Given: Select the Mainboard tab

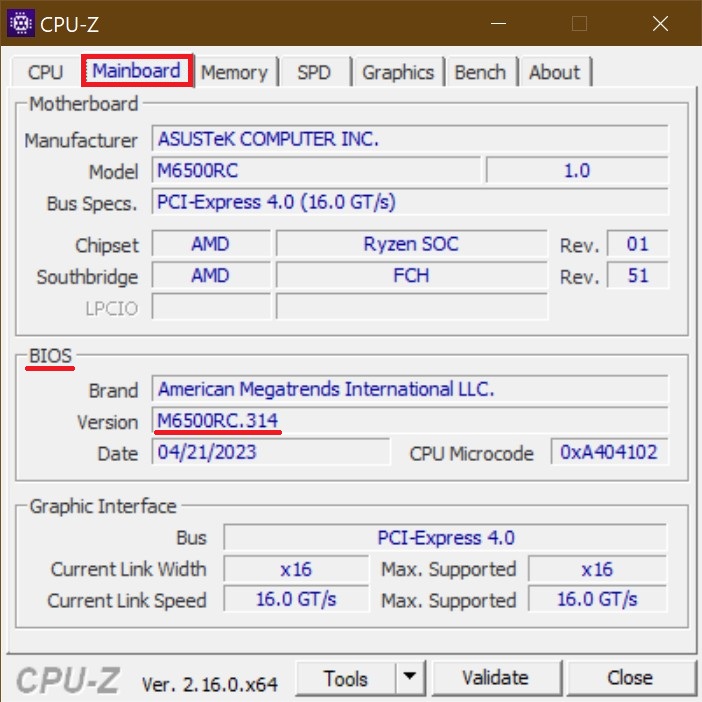Looking at the screenshot, I should click(x=137, y=71).
